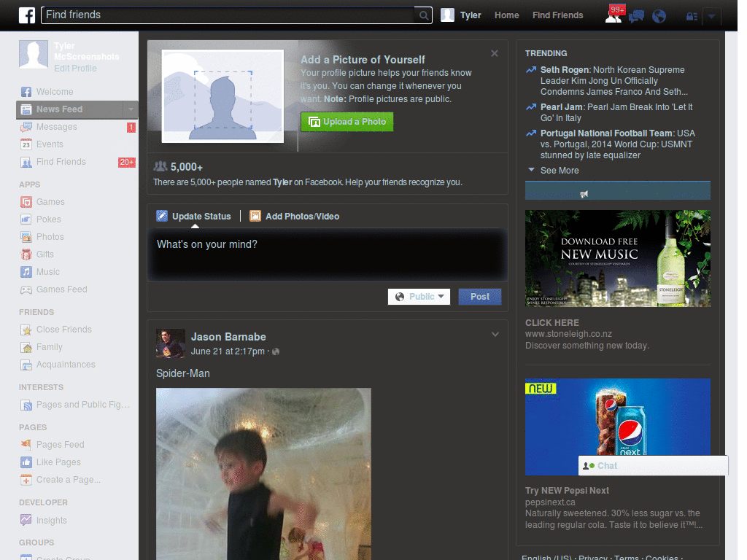
Task: Click the Create a Page plus icon
Action: pos(26,480)
